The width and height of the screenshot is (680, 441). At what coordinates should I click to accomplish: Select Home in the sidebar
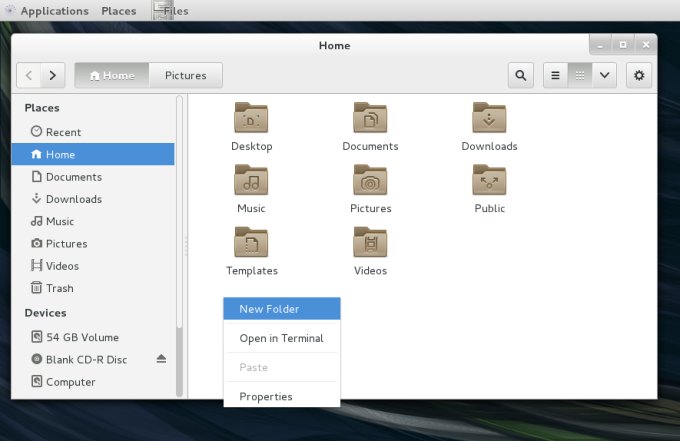point(93,154)
